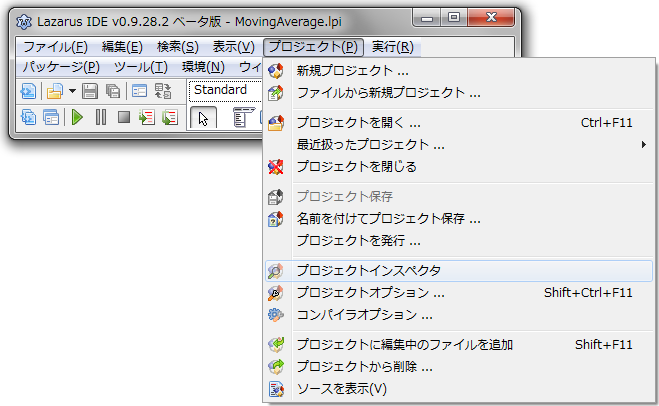The height and width of the screenshot is (406, 659).
Task: Click the View Units toolbar icon
Action: [x=29, y=117]
